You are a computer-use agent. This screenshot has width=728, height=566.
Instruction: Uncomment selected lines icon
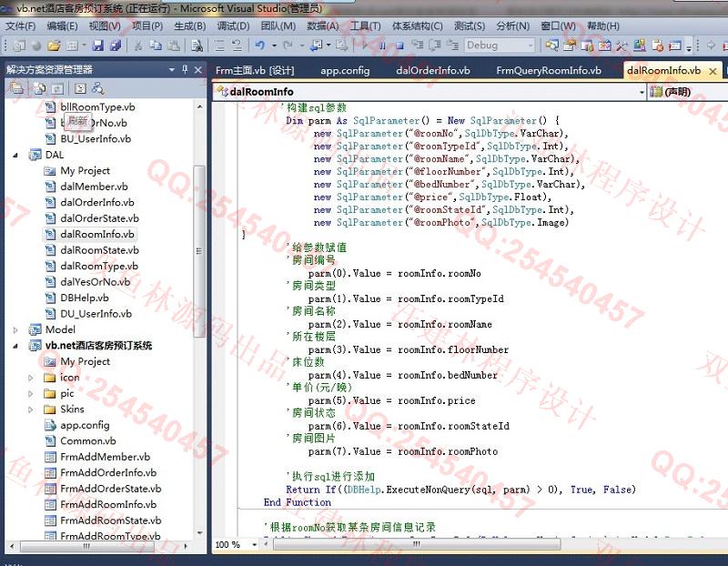tap(237, 45)
